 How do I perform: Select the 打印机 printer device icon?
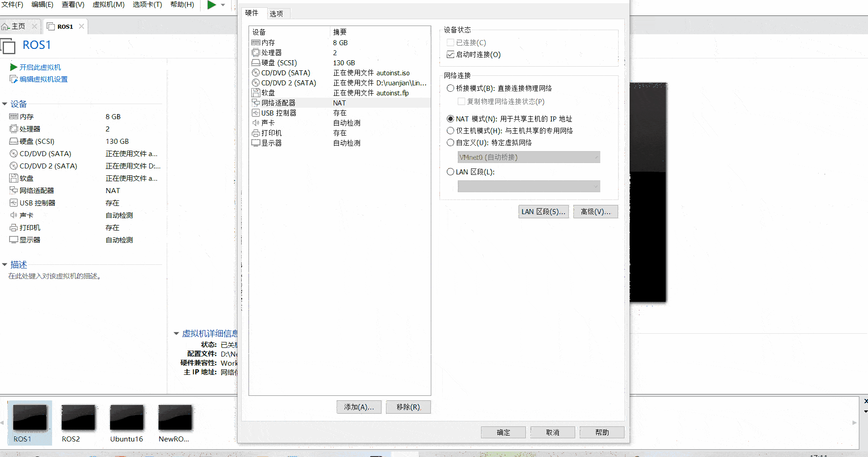pos(256,132)
